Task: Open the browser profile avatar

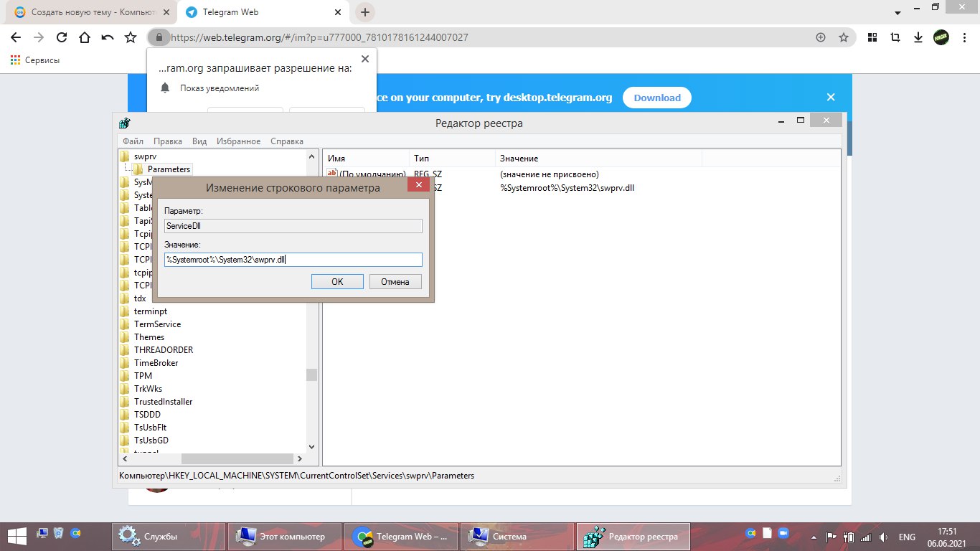Action: (x=941, y=37)
